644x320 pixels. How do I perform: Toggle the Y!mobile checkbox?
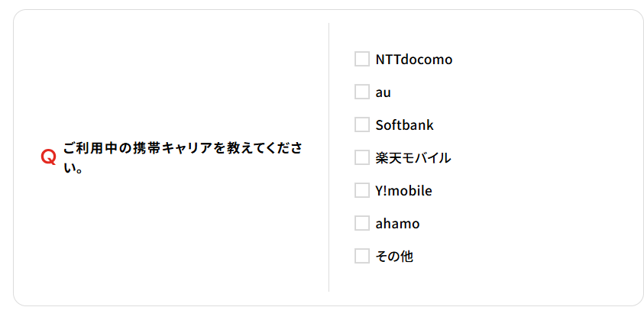pos(362,191)
